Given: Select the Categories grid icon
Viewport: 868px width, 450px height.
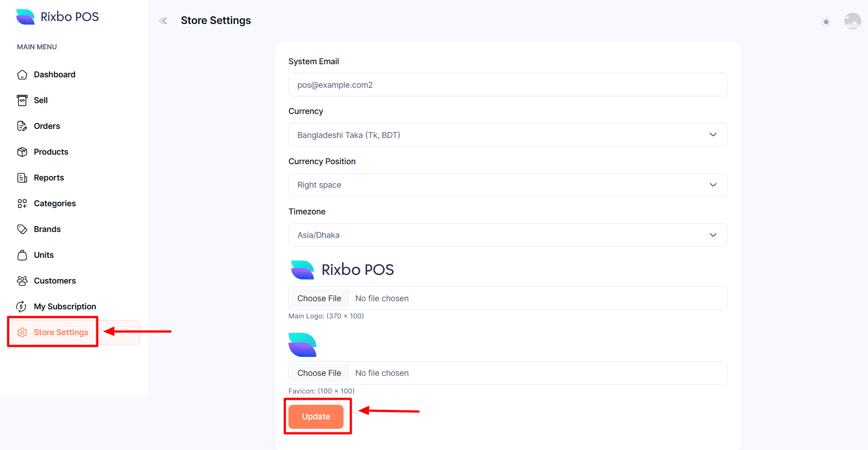Looking at the screenshot, I should click(22, 204).
